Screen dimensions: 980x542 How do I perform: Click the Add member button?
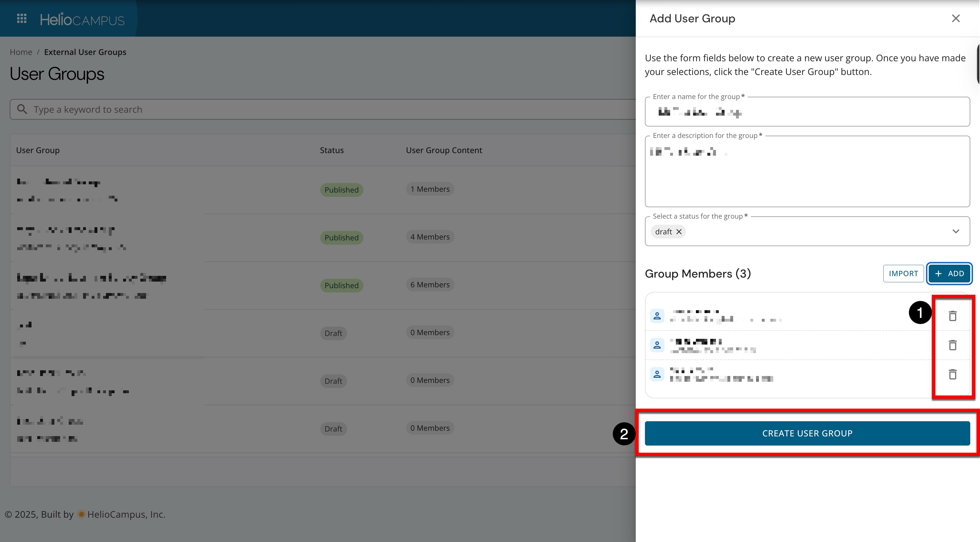coord(949,274)
